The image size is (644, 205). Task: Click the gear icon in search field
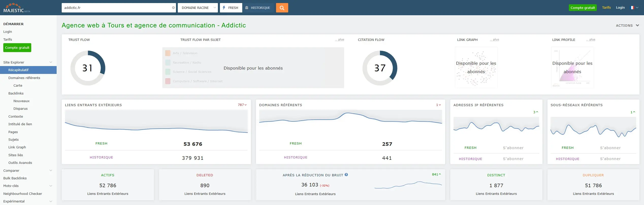coord(173,8)
